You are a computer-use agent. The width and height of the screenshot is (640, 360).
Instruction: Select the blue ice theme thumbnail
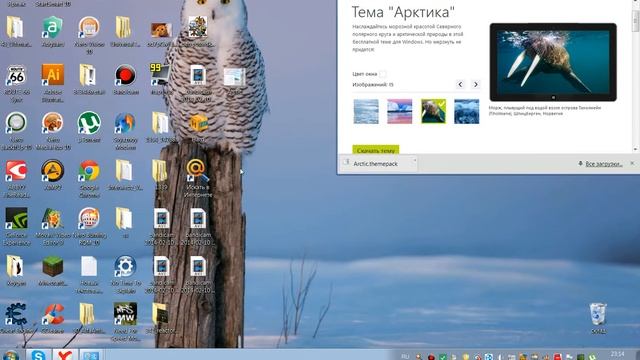[467, 111]
